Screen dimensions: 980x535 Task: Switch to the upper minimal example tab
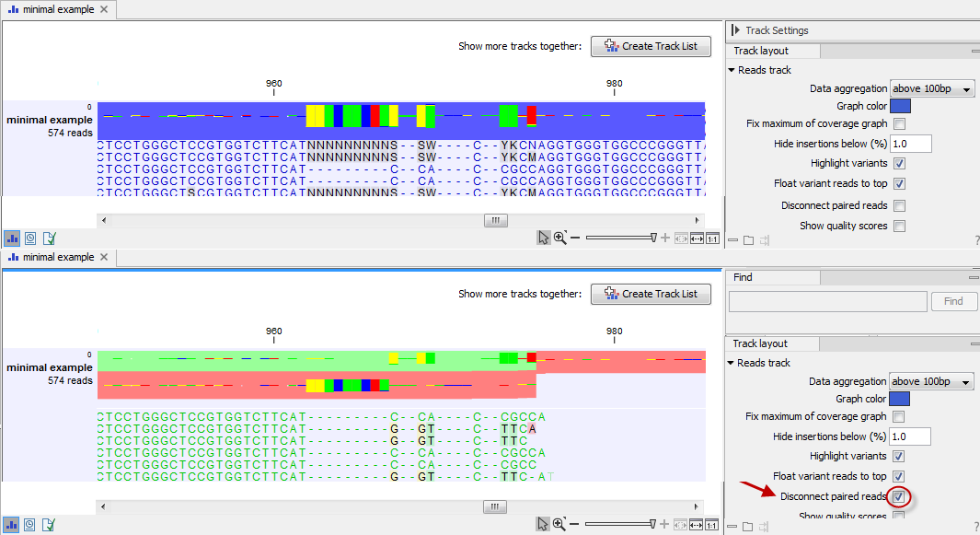(55, 9)
